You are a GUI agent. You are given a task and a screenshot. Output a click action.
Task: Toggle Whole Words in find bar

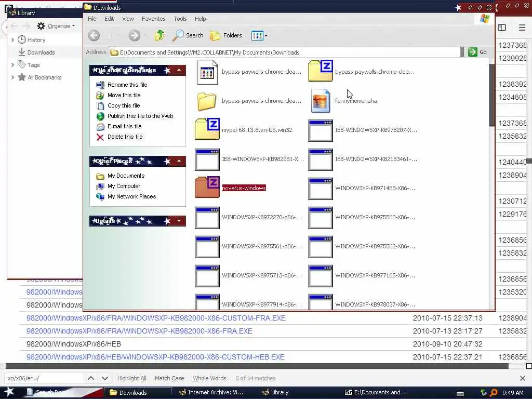pyautogui.click(x=209, y=378)
